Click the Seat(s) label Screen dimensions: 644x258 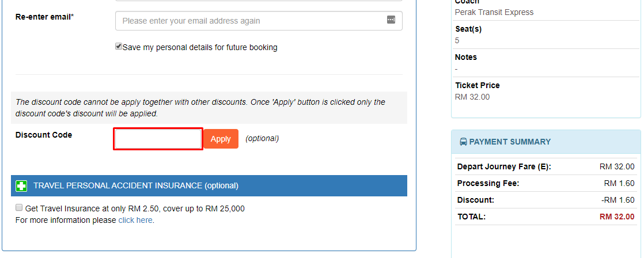click(468, 29)
